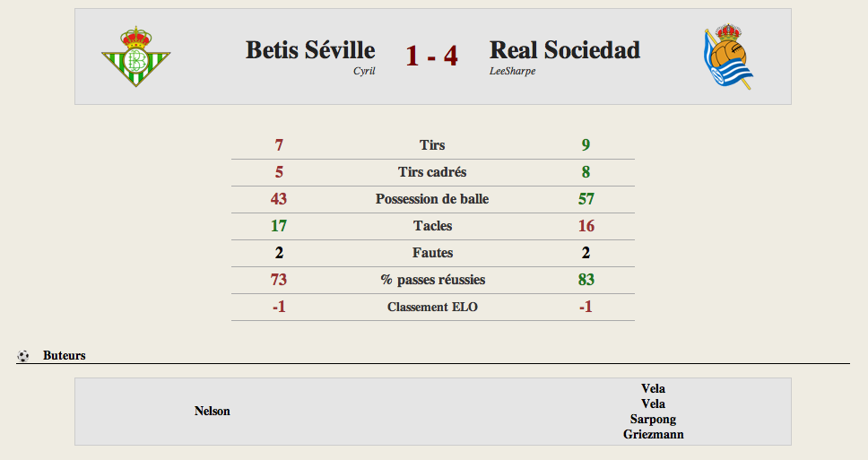Click scorer Griezmann
Image resolution: width=868 pixels, height=460 pixels.
tap(653, 435)
